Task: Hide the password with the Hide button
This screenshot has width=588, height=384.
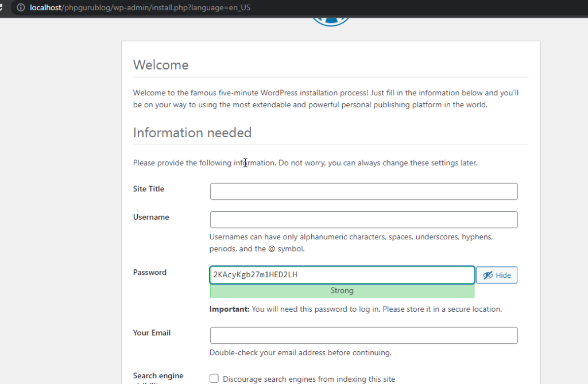Action: (x=497, y=276)
